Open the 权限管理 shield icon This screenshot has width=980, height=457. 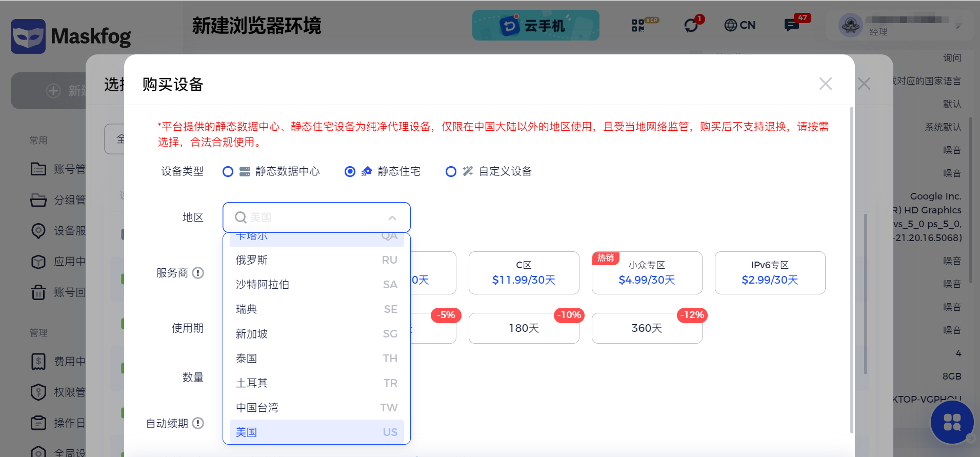38,392
